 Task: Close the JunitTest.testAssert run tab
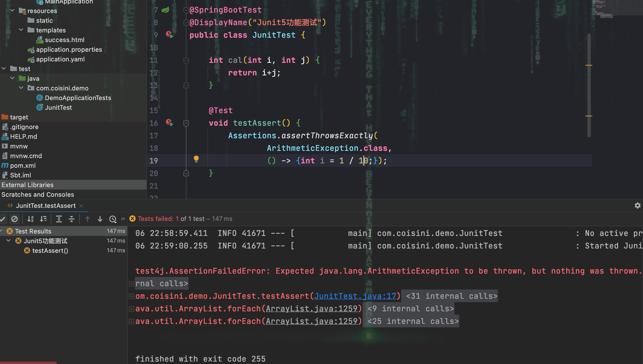point(81,206)
